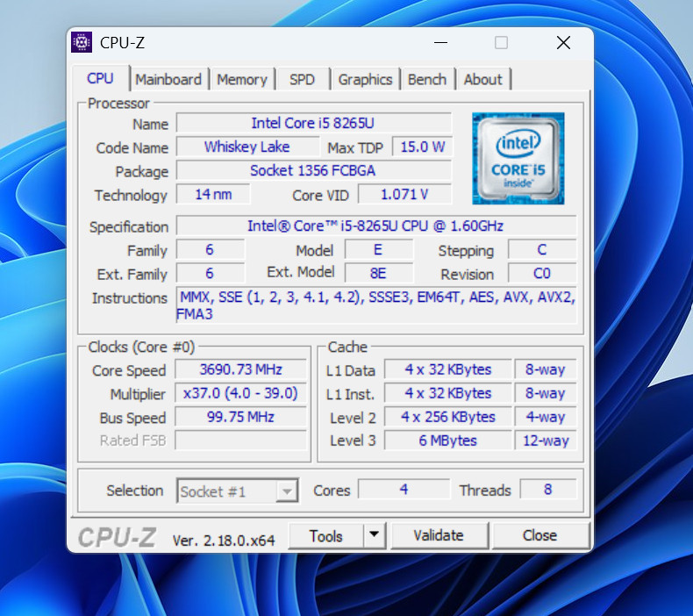
Task: Switch to the Mainboard tab
Action: click(168, 80)
